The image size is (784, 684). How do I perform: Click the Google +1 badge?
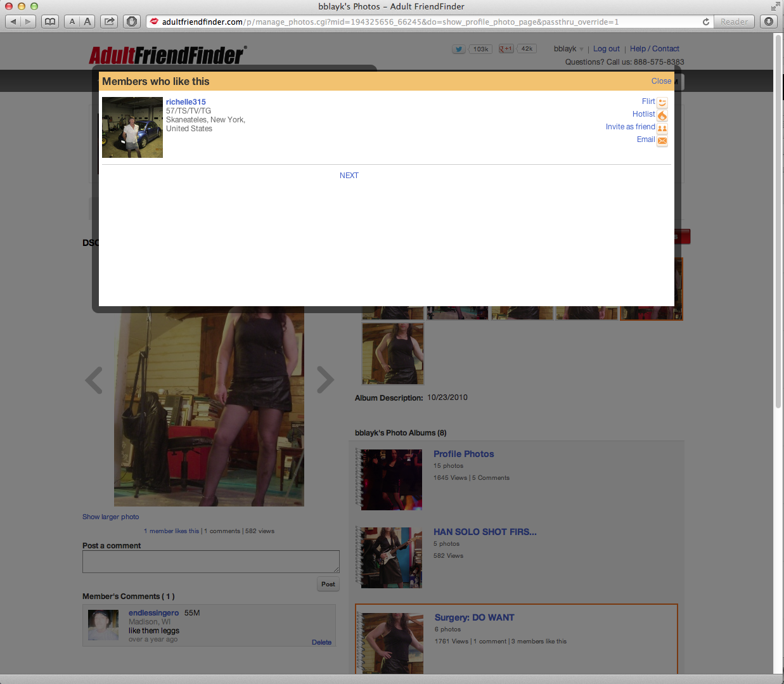[x=504, y=48]
